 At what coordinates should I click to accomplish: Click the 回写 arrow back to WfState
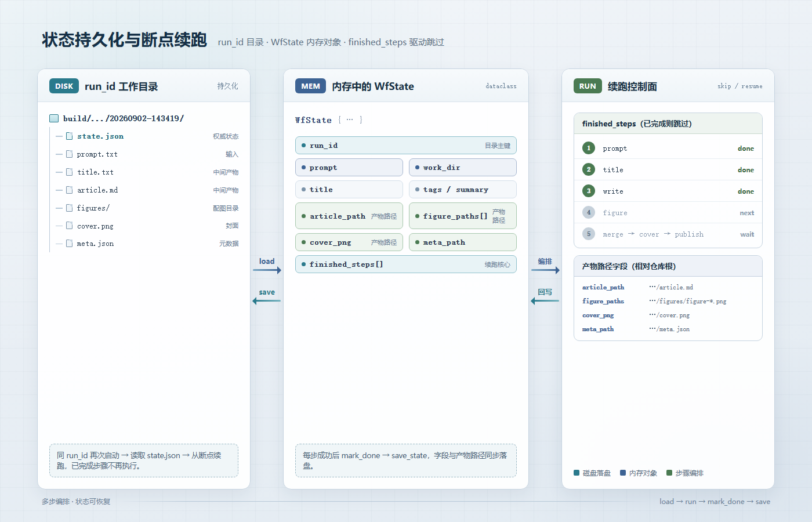click(545, 300)
